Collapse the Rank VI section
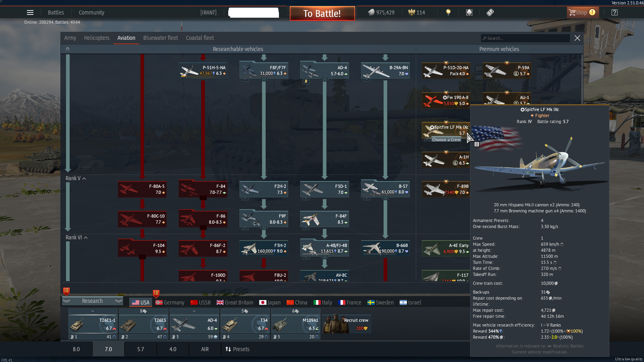Image resolution: width=644 pixels, height=362 pixels. (x=86, y=238)
